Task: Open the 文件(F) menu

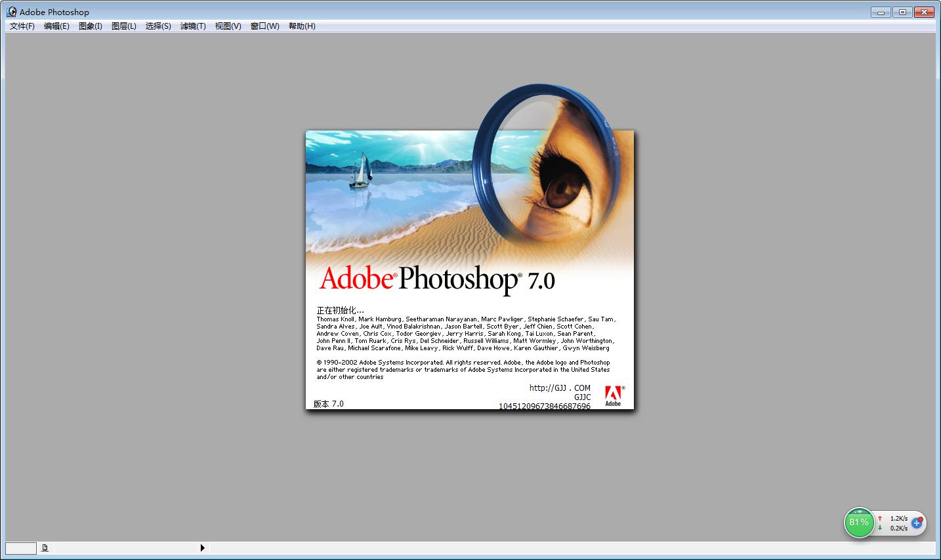Action: pos(22,26)
